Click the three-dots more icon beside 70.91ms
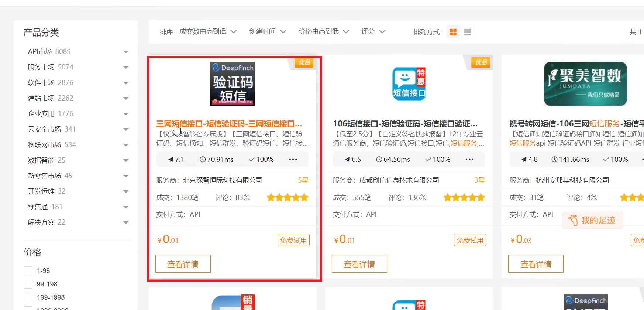The image size is (644, 310). [x=293, y=159]
